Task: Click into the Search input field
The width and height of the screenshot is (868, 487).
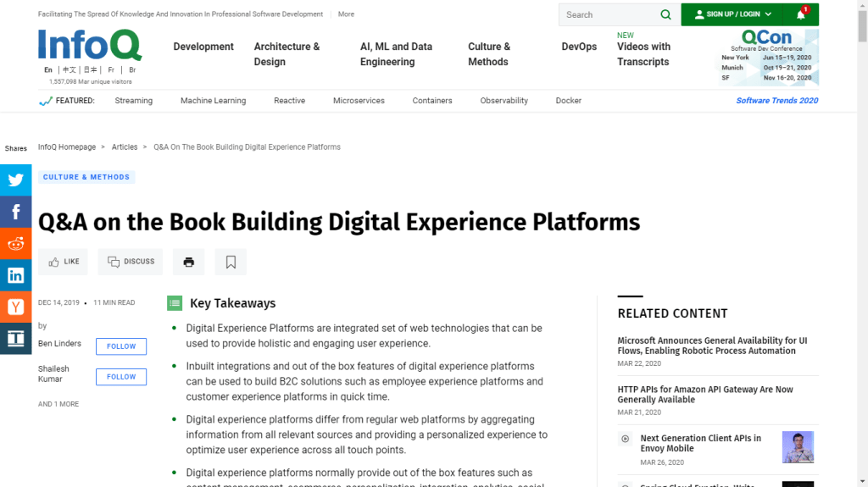Action: tap(609, 14)
